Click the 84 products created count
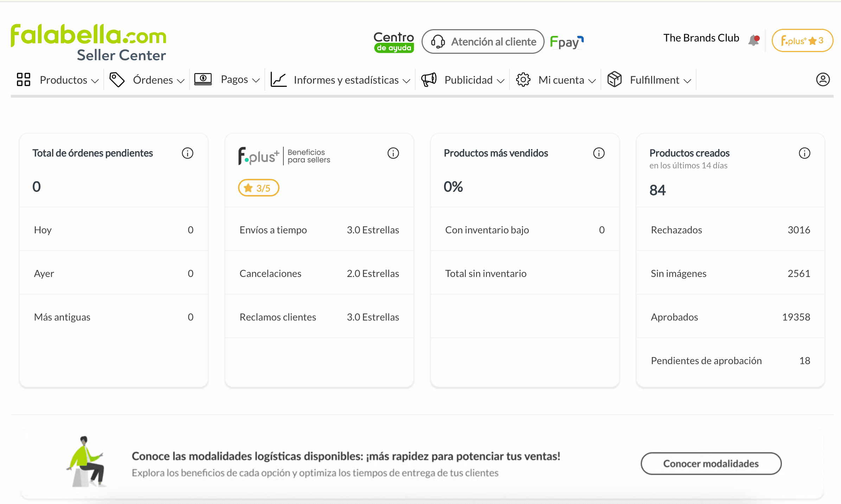The height and width of the screenshot is (504, 841). coord(657,190)
